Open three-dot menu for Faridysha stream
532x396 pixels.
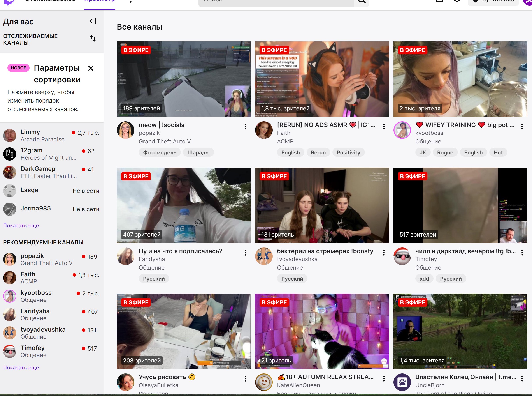tap(245, 253)
